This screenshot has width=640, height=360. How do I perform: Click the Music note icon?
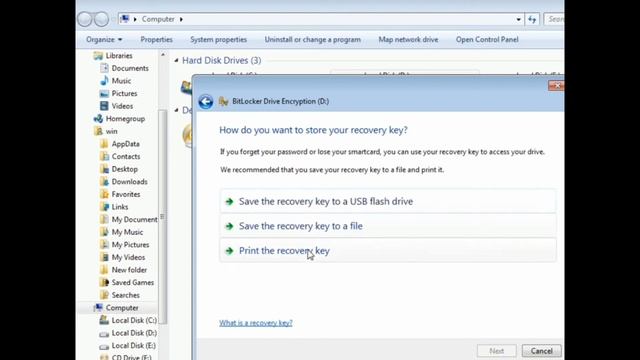[x=104, y=81]
